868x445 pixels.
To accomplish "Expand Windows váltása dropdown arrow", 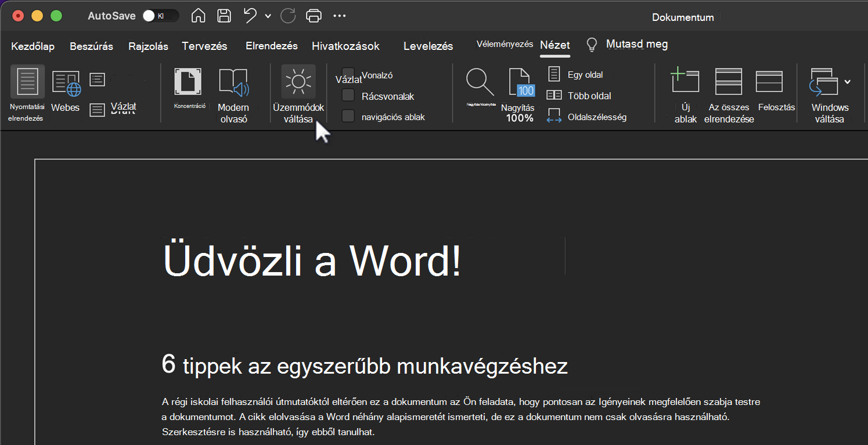I will pyautogui.click(x=848, y=82).
